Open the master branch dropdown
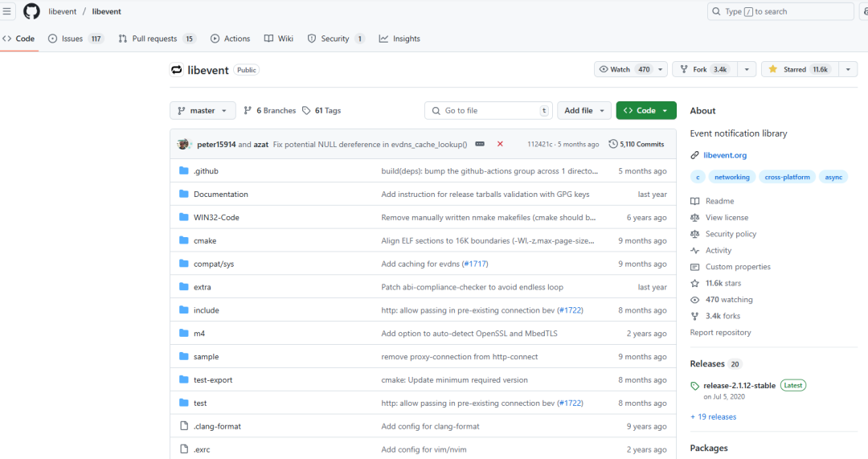 203,111
